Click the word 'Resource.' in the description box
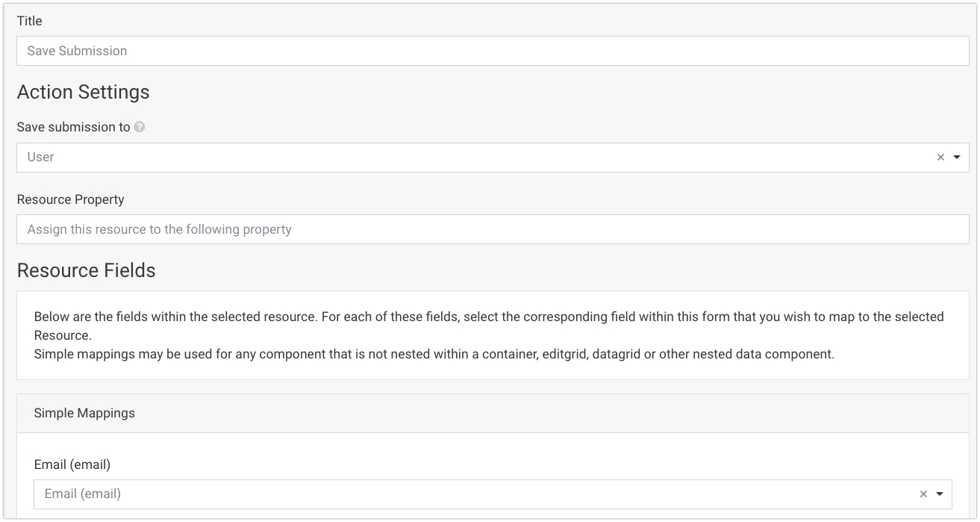 pyautogui.click(x=63, y=335)
